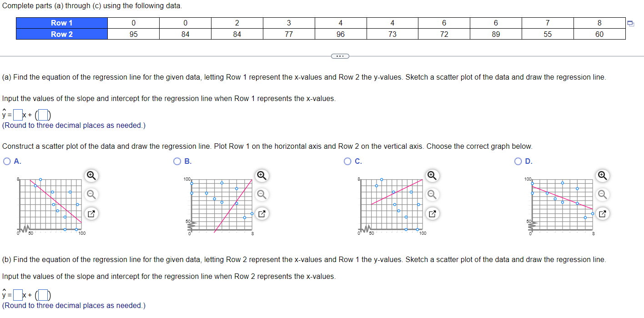Zoom in on the graph for choice B
Viewport: 644px width, 318px height.
point(260,175)
